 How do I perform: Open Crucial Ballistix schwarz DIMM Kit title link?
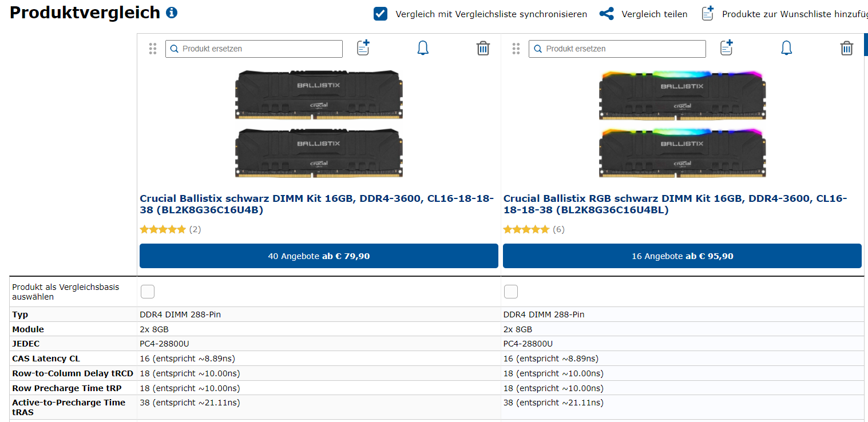[316, 204]
